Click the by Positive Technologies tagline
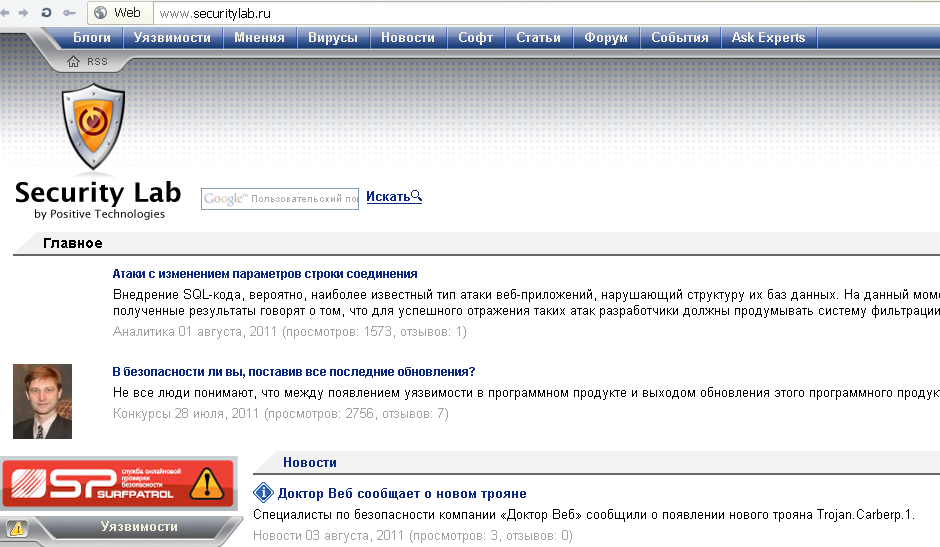The width and height of the screenshot is (940, 547). click(100, 214)
